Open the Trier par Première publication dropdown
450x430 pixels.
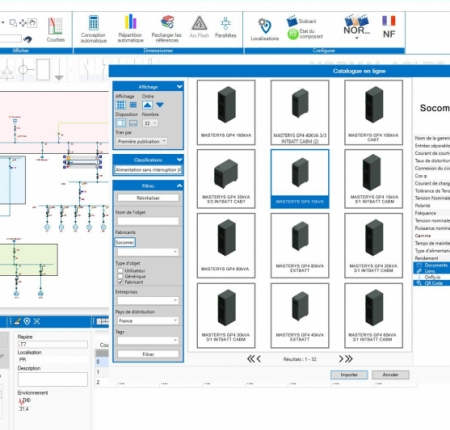(142, 141)
